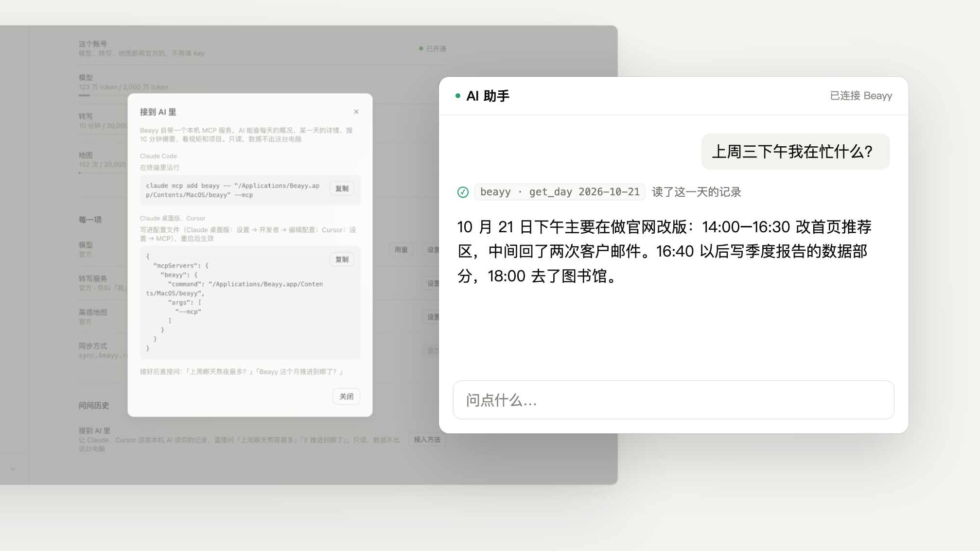Screen dimensions: 980x551
Task: Click the Claude 桌面版、Cursor section label
Action: tap(173, 218)
